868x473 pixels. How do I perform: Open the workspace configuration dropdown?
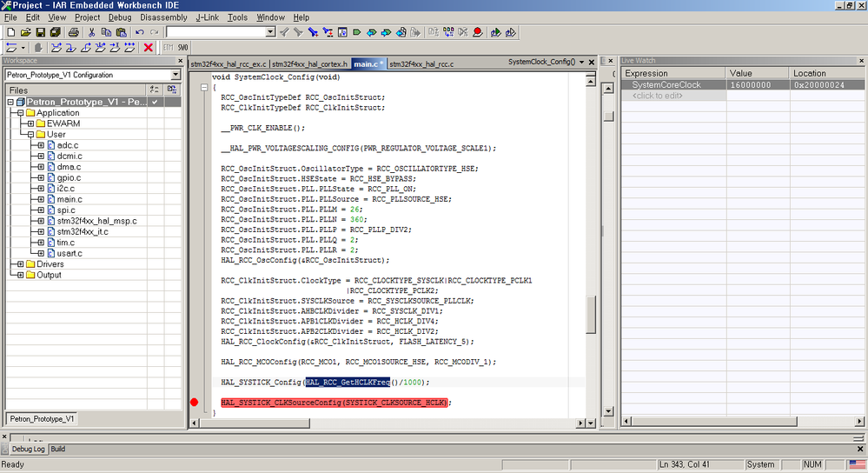point(176,75)
